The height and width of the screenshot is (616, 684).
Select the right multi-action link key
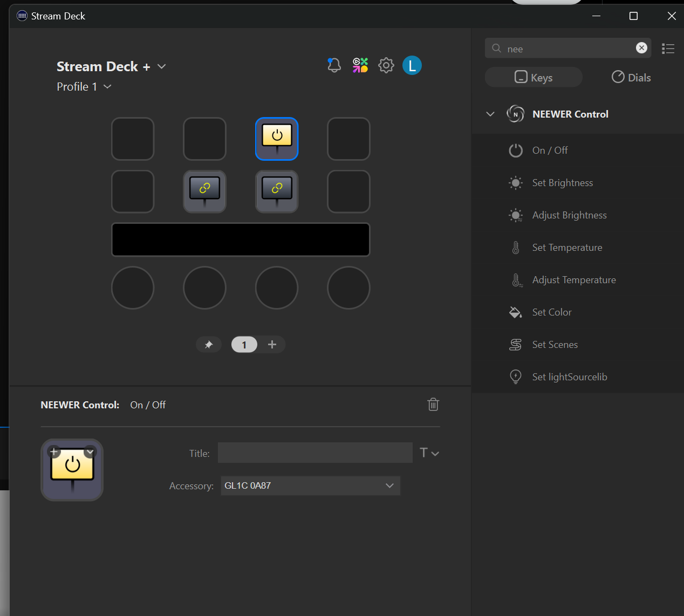pyautogui.click(x=277, y=191)
